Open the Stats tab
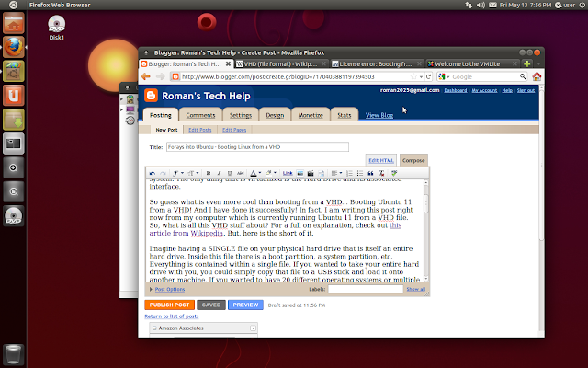Viewport: 588px width, 368px height. (345, 115)
